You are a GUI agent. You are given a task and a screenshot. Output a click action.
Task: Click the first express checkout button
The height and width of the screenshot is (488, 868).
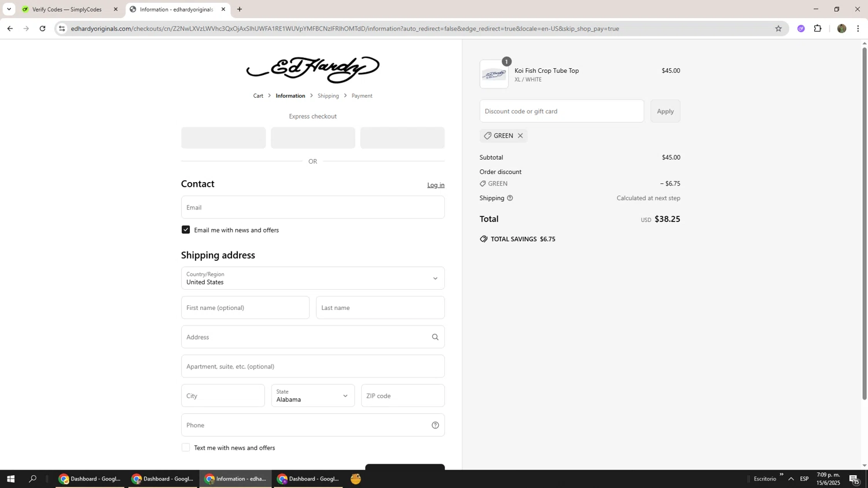(x=223, y=138)
